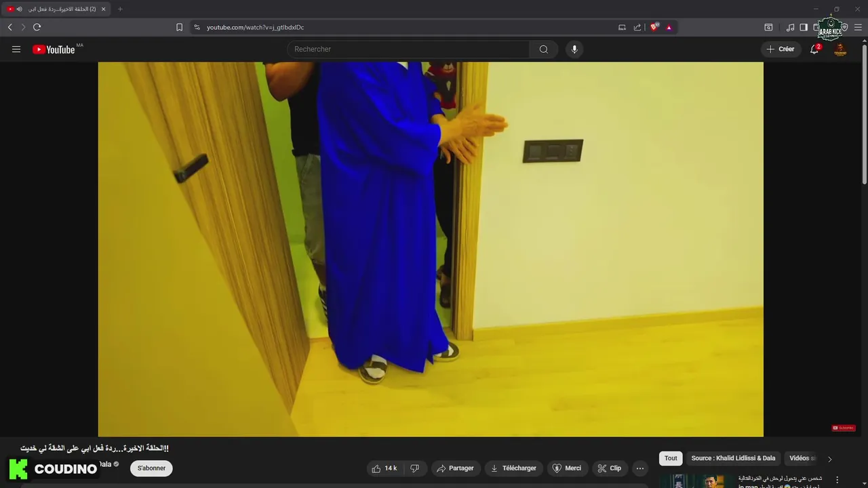Select the Tout filter chip
Image resolution: width=868 pixels, height=488 pixels.
coord(671,458)
